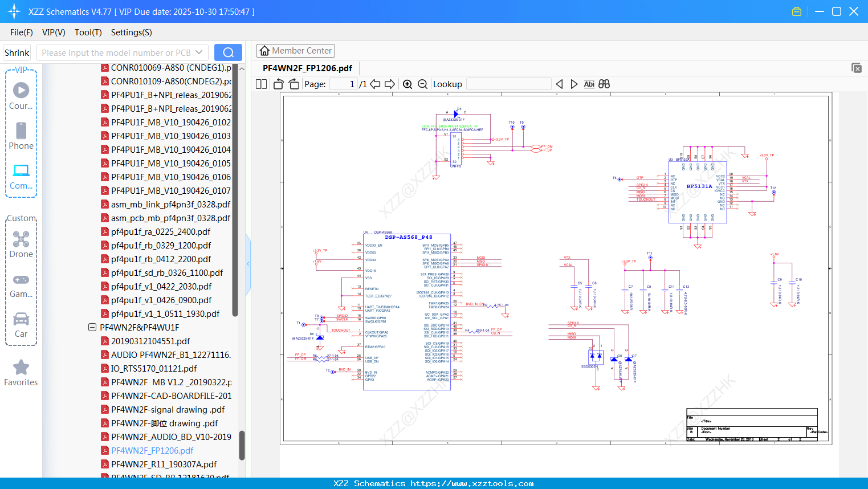The width and height of the screenshot is (868, 489).
Task: Collapse the PF4WN2F&PF4WU1F folder
Action: [92, 328]
